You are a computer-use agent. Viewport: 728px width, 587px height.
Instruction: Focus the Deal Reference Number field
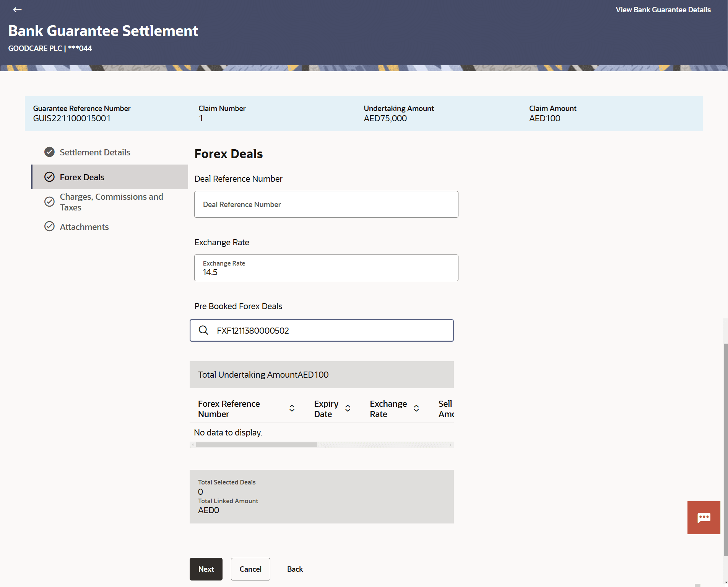point(326,204)
